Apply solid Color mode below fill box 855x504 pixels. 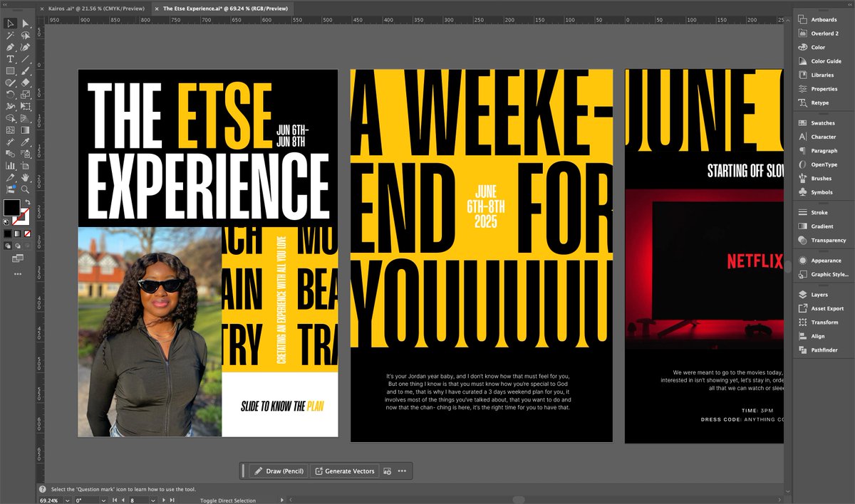coord(7,233)
